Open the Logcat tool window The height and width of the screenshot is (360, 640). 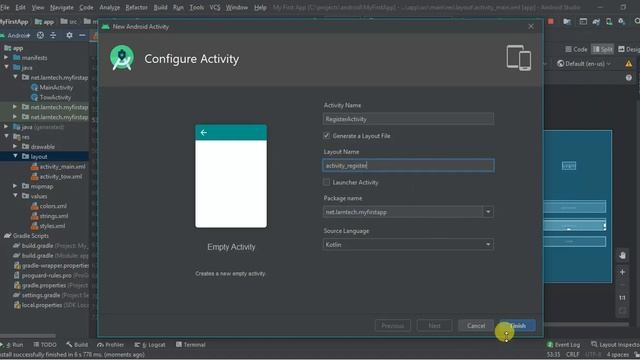pos(150,345)
